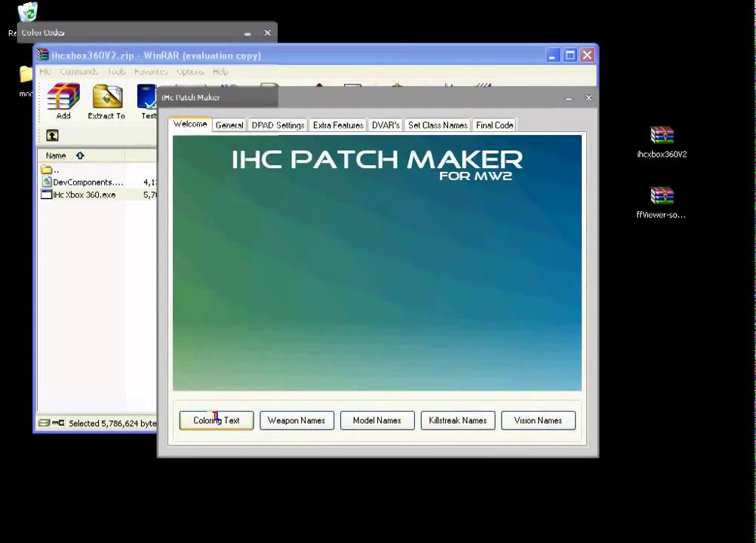Click the WinRAR Test toolbar icon
This screenshot has height=543, width=756.
coord(147,101)
